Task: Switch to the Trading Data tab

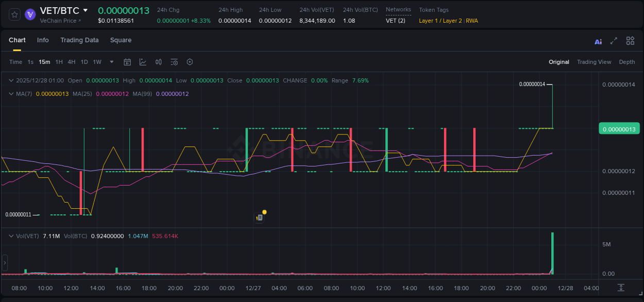Action: [79, 40]
